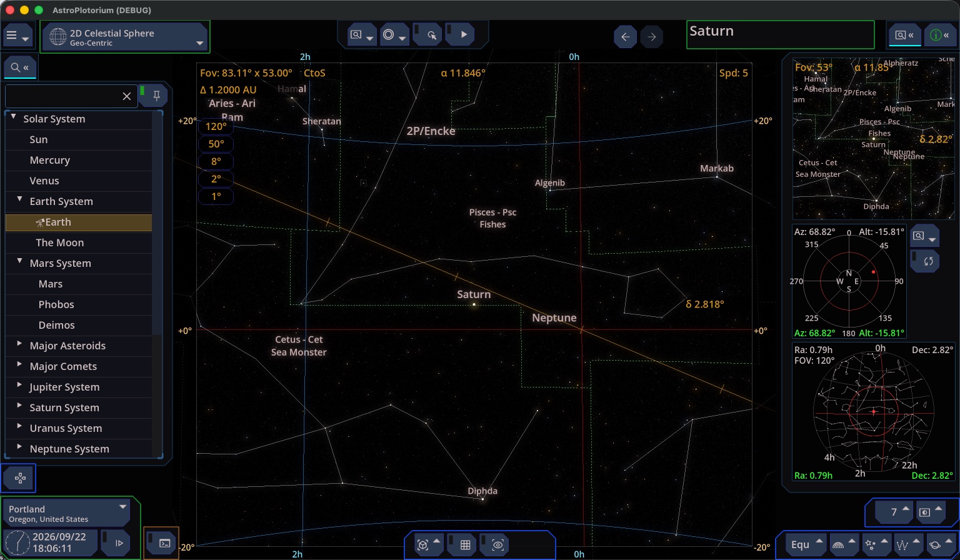Viewport: 960px width, 560px height.
Task: Open the zoom view options dropdown in top toolbar
Action: coord(362,35)
